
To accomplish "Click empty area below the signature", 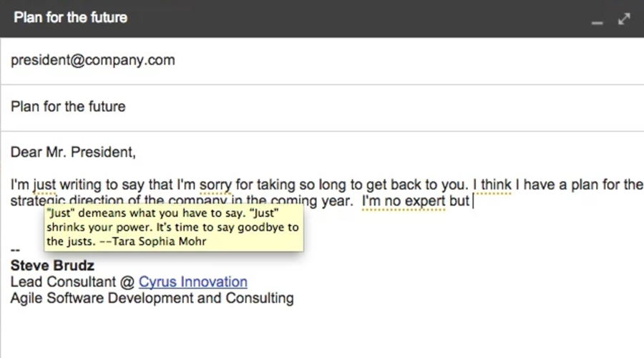I will (322, 333).
